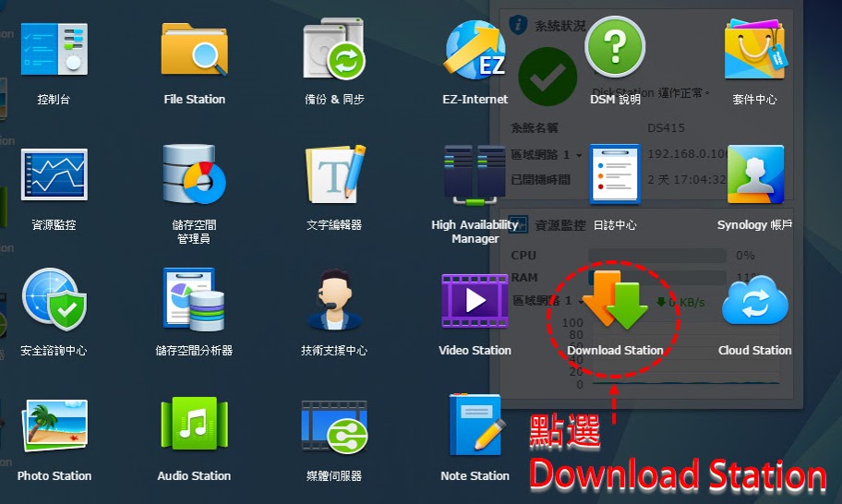The width and height of the screenshot is (842, 504).
Task: Expand 區域網路 1 dropdown in system status widget
Action: click(579, 155)
